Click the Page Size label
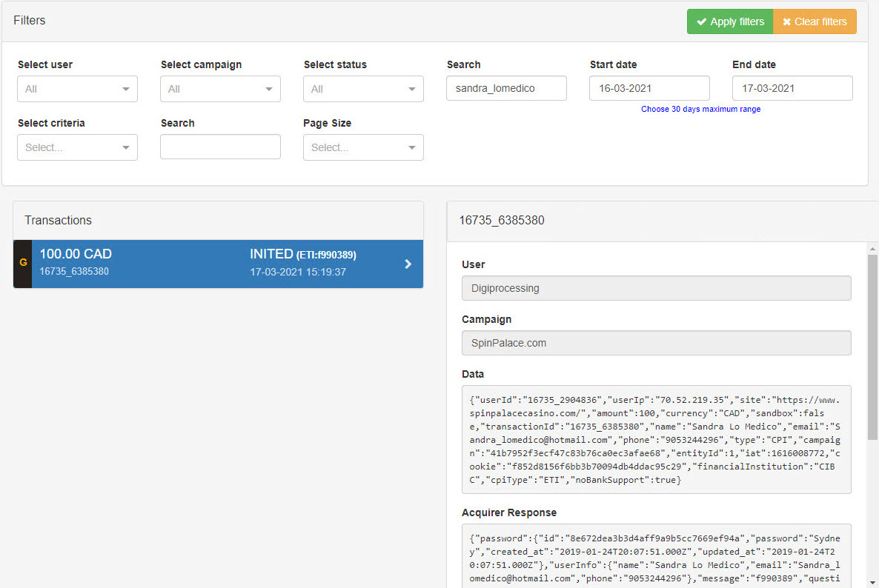The image size is (879, 588). pos(328,123)
